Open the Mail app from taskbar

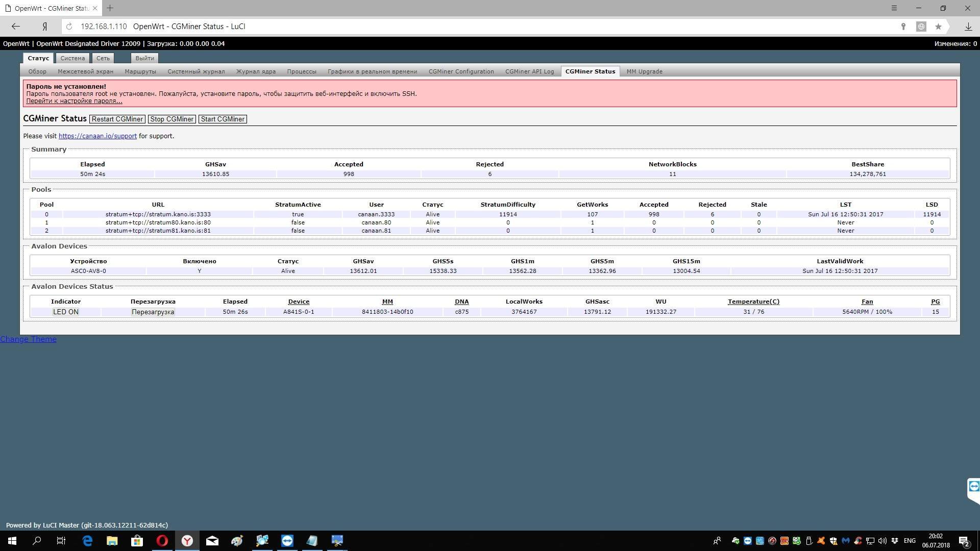pyautogui.click(x=212, y=541)
